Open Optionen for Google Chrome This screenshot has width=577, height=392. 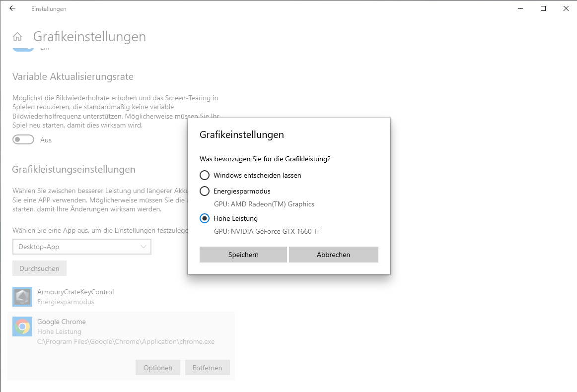coord(158,368)
